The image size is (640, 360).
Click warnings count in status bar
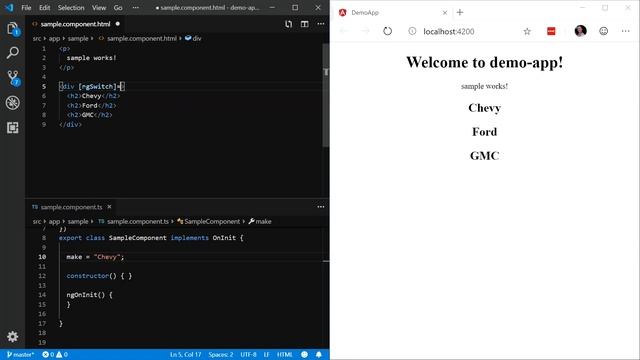(x=62, y=354)
